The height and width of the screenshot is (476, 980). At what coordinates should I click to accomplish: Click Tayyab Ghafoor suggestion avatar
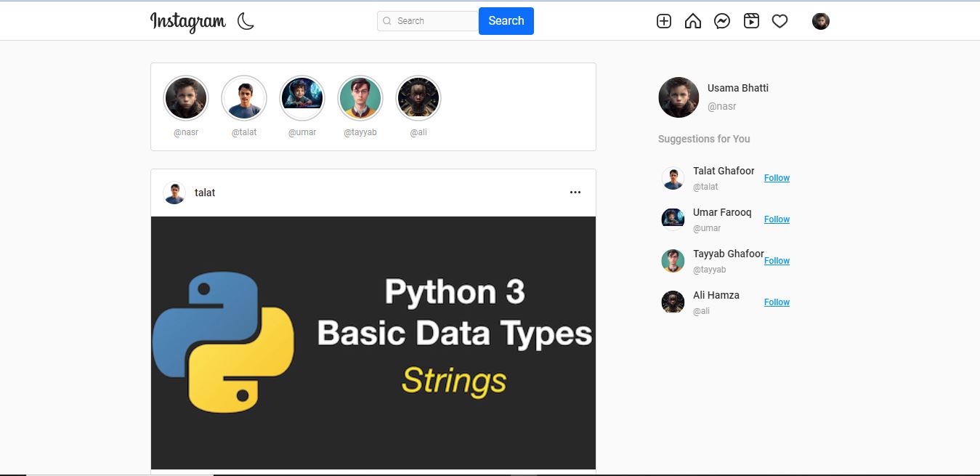(x=673, y=260)
